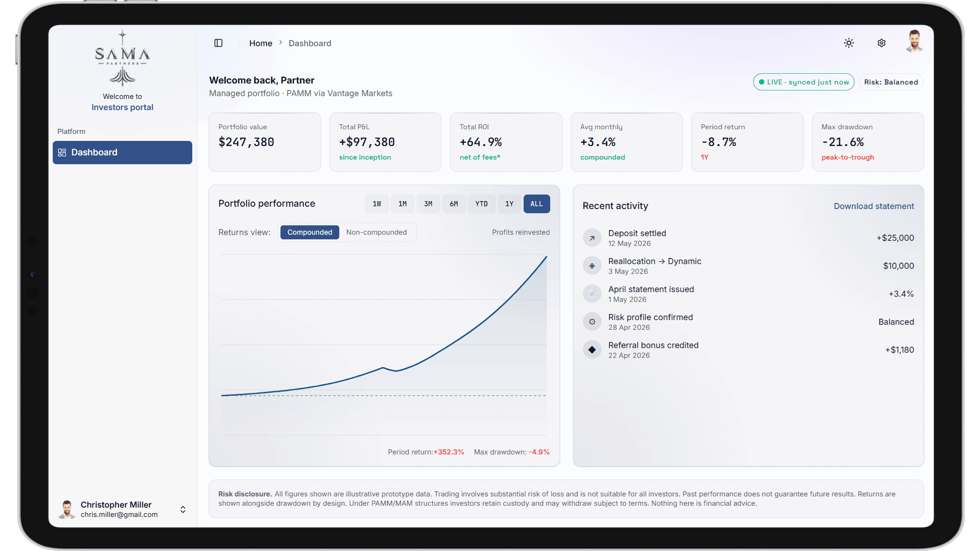This screenshot has width=980, height=551.
Task: Open the Deposit settled activity row
Action: 748,238
